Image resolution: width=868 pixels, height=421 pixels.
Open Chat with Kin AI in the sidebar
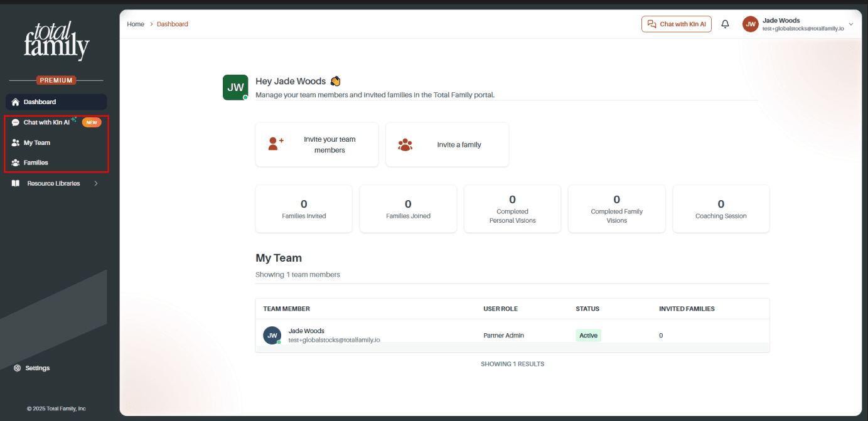tap(56, 122)
